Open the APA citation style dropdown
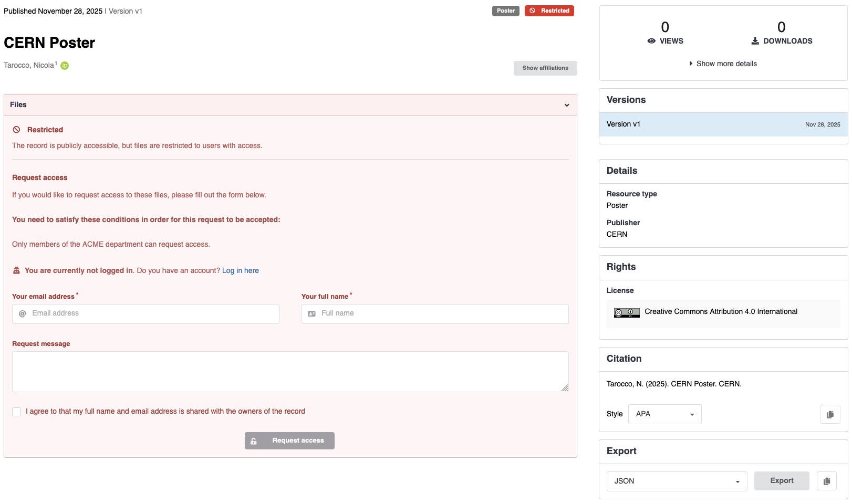Viewport: 852px width, 504px height. 664,414
